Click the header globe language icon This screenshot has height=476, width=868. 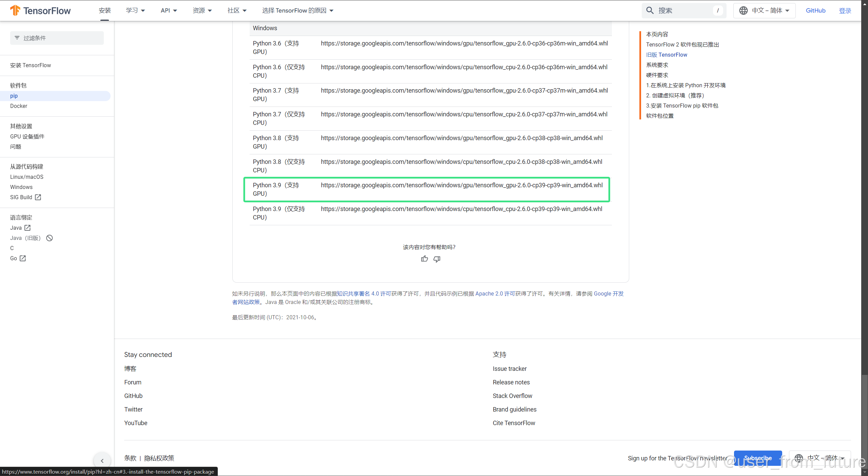click(743, 11)
